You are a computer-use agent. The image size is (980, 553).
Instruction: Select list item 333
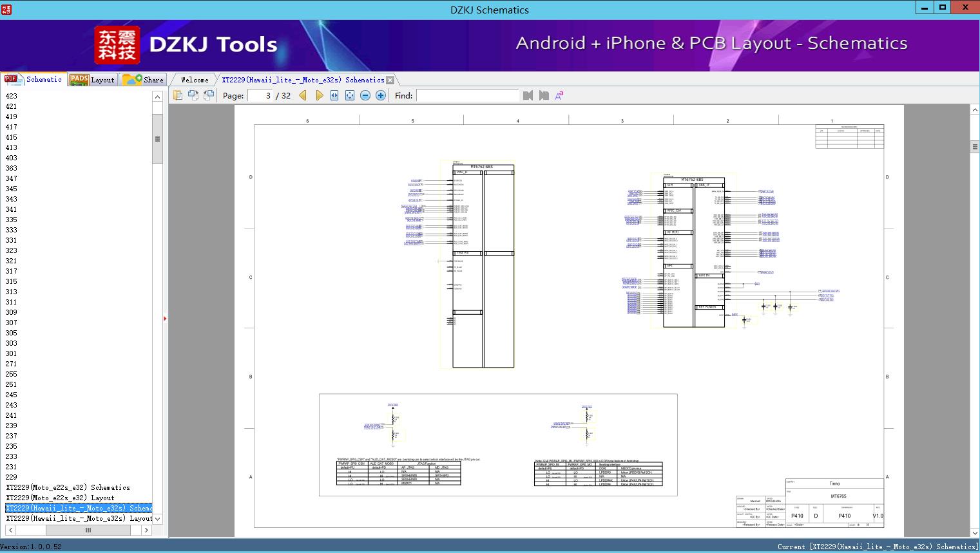[x=12, y=230]
